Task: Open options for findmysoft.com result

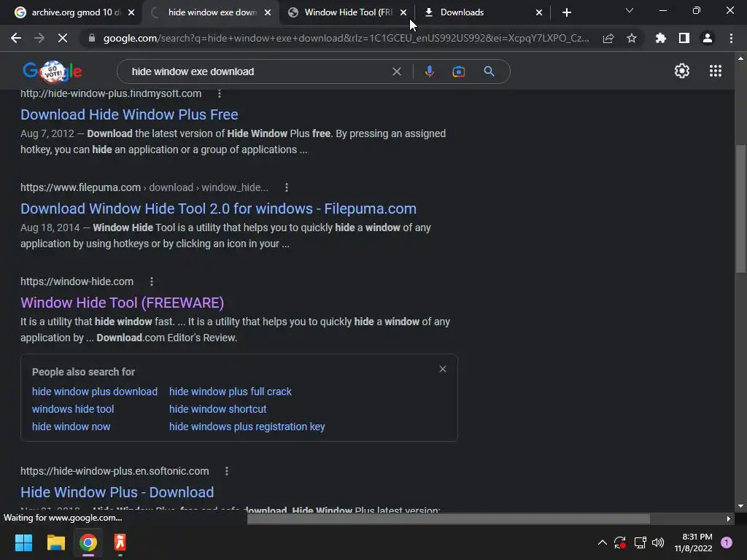Action: [220, 93]
